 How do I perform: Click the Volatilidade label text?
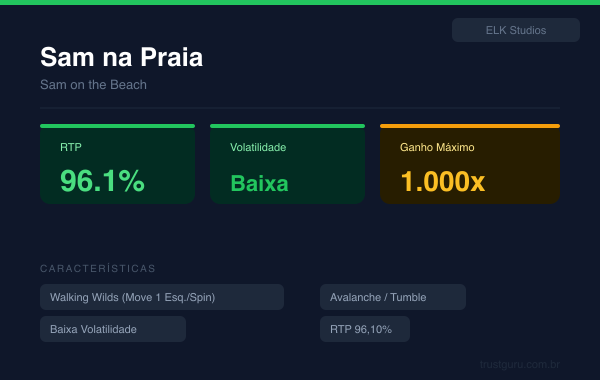coord(258,147)
